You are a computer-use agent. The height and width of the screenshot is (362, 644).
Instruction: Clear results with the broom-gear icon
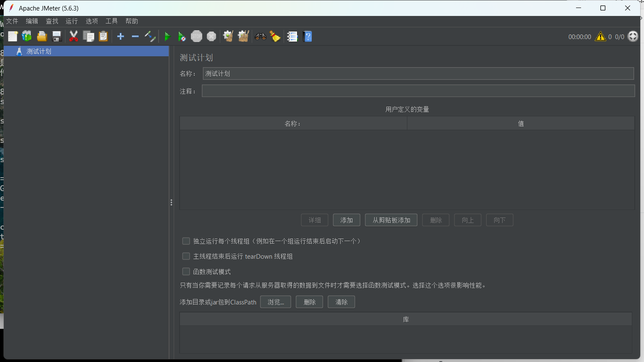point(228,37)
